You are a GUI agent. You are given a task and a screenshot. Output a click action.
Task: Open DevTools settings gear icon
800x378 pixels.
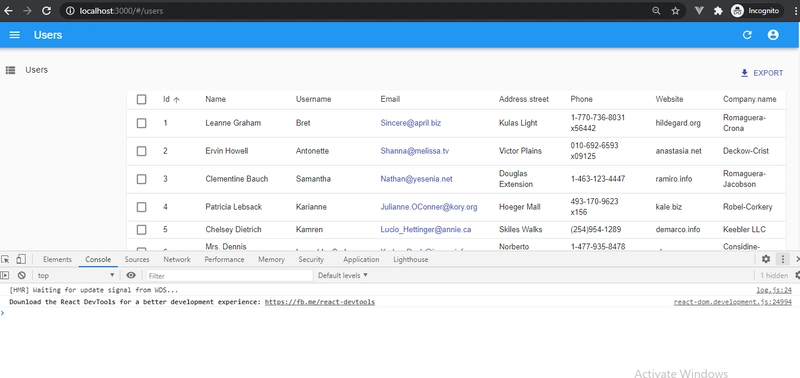pos(766,259)
